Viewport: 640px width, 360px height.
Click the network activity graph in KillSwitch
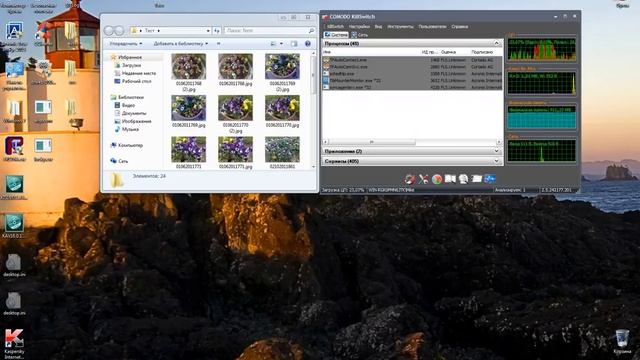[542, 151]
